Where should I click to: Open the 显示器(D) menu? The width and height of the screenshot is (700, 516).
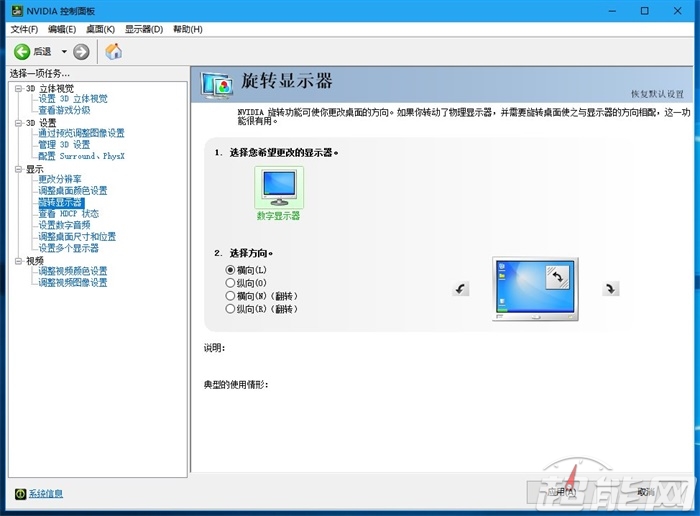(x=144, y=29)
